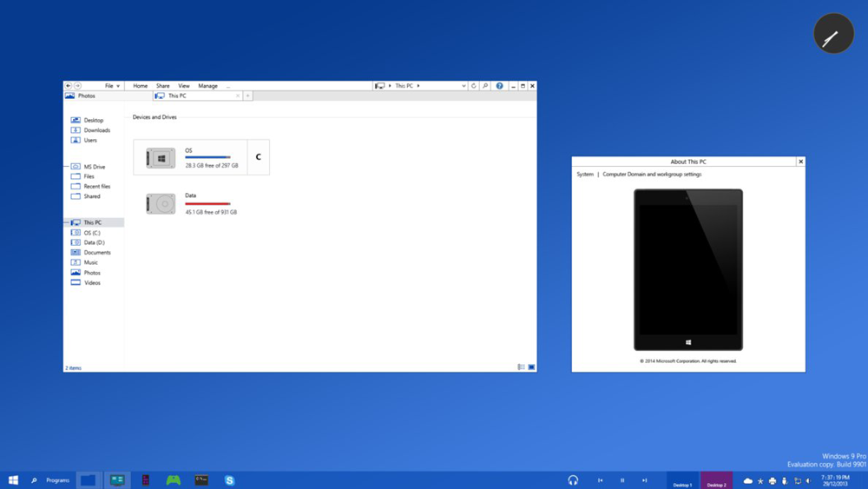Open the blue folder taskbar app

[88, 480]
